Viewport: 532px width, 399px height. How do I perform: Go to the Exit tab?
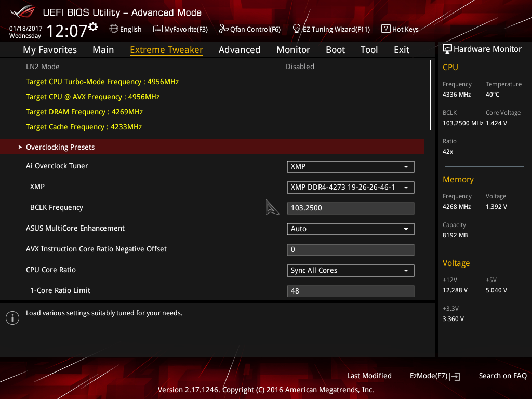pos(402,50)
